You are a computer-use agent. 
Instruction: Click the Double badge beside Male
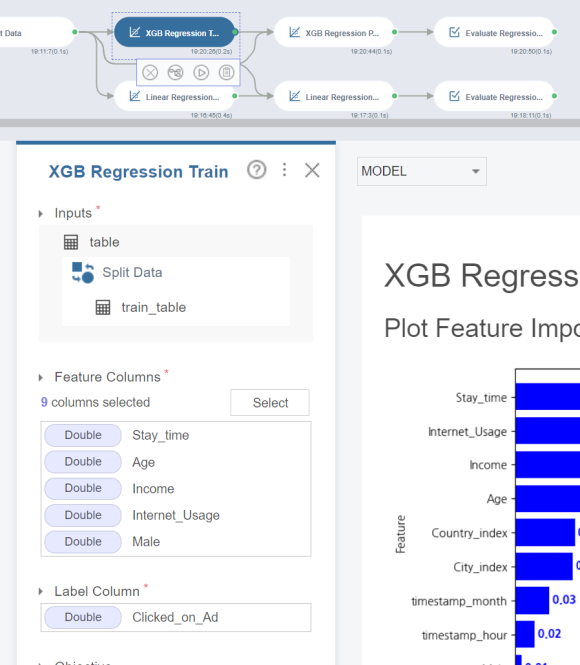(x=83, y=542)
